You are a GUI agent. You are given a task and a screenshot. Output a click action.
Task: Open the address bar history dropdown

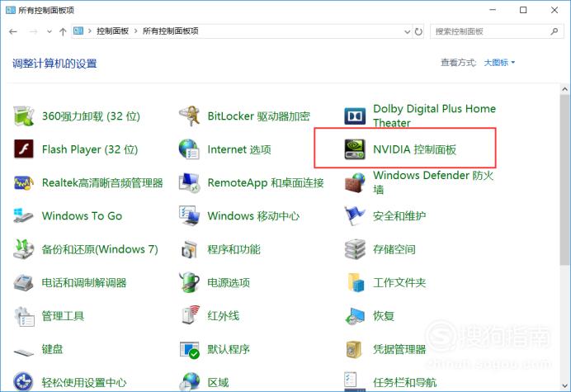407,31
